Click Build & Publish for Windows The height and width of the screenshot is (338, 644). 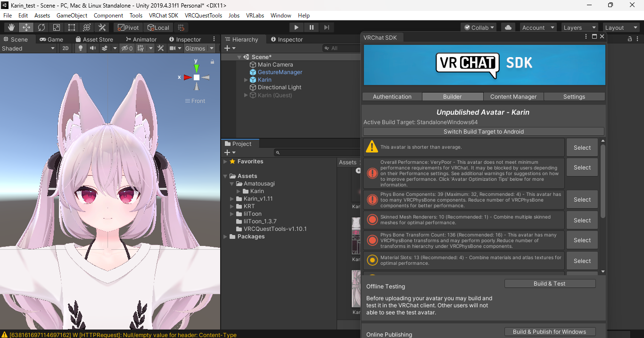click(550, 332)
